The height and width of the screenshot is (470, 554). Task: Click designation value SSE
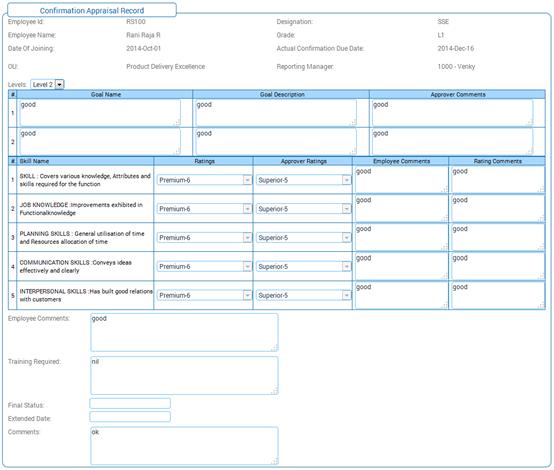[x=443, y=22]
